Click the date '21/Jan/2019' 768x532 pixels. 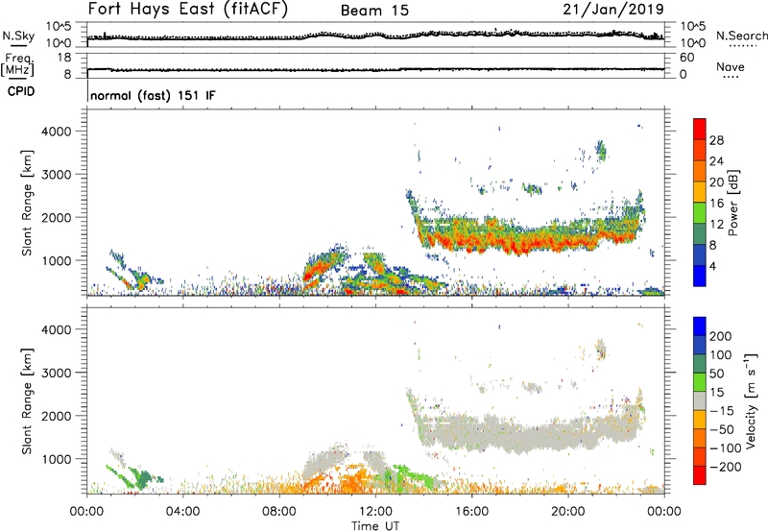[x=613, y=10]
